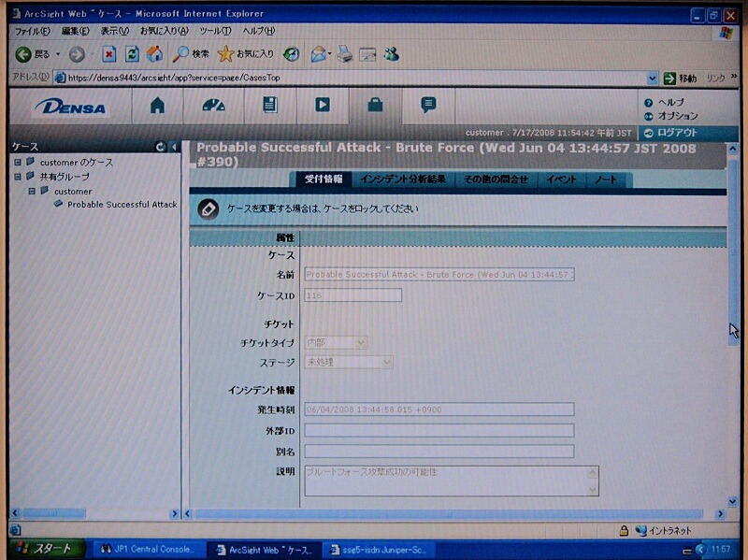Select the Probable Successful Attack tree item
Viewport: 748px width, 560px height.
tap(122, 204)
